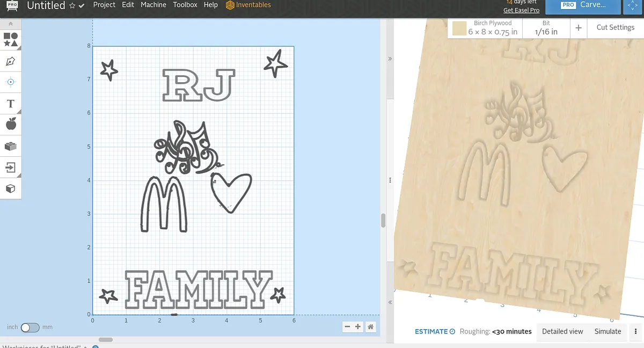
Task: Zoom out with the minus button
Action: pyautogui.click(x=347, y=327)
